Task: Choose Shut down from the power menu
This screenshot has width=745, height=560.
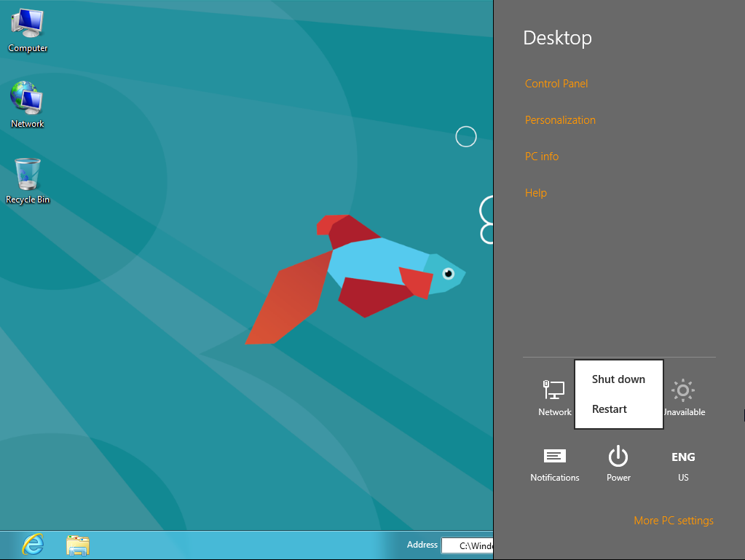Action: [x=618, y=379]
